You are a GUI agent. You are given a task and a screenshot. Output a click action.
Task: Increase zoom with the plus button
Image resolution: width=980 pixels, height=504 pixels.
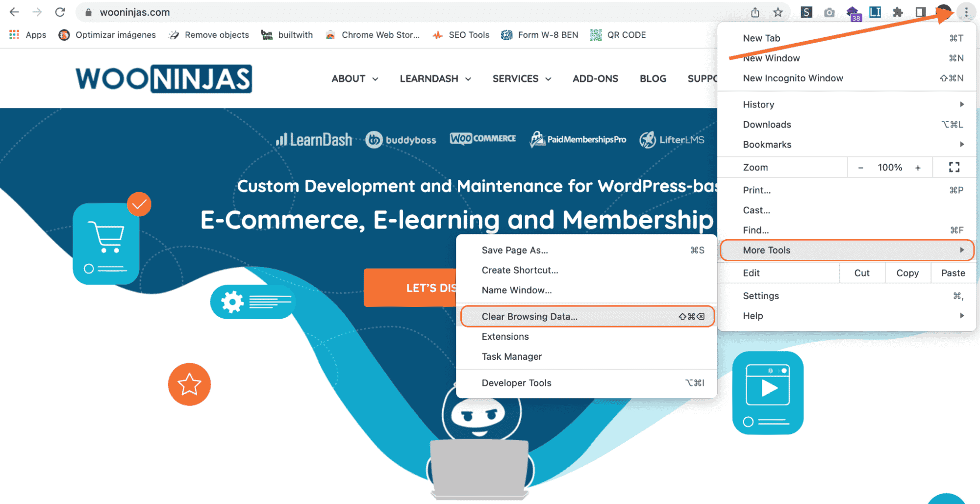coord(918,168)
